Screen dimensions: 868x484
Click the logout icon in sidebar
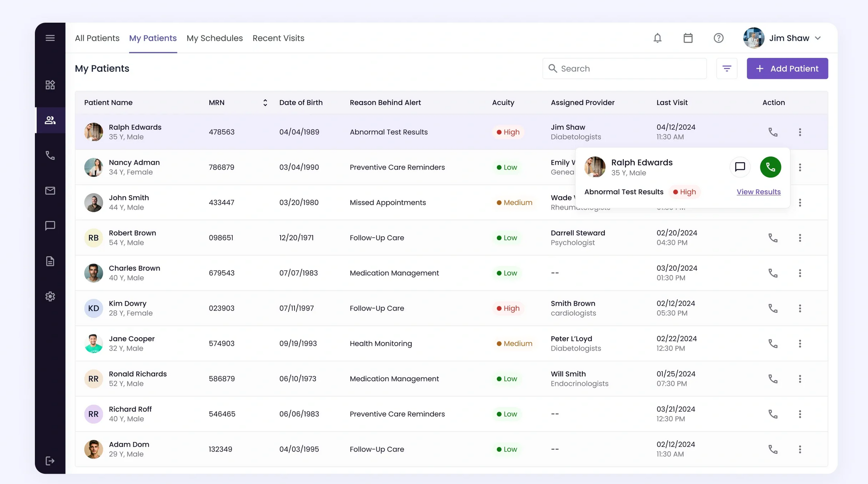[x=50, y=461]
